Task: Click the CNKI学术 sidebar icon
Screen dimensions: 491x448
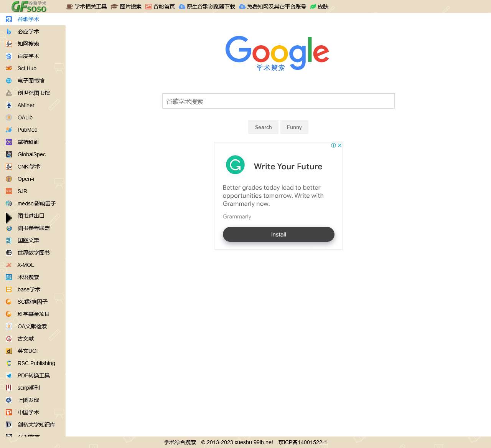Action: pyautogui.click(x=9, y=167)
